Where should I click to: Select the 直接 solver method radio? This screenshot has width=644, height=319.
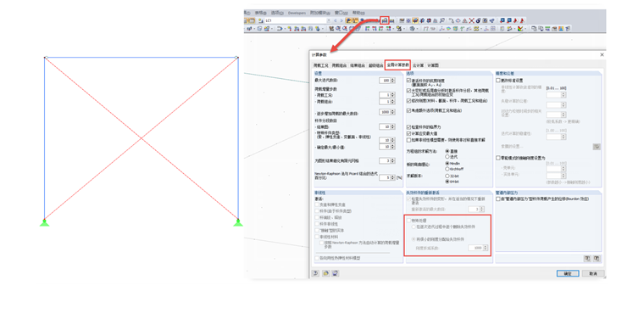pyautogui.click(x=447, y=151)
